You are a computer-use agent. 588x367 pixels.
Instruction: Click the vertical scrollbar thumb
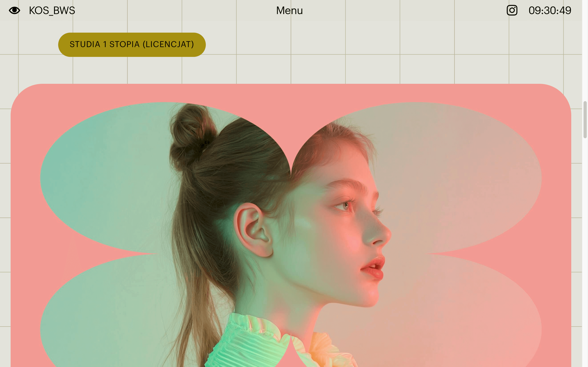pos(585,120)
